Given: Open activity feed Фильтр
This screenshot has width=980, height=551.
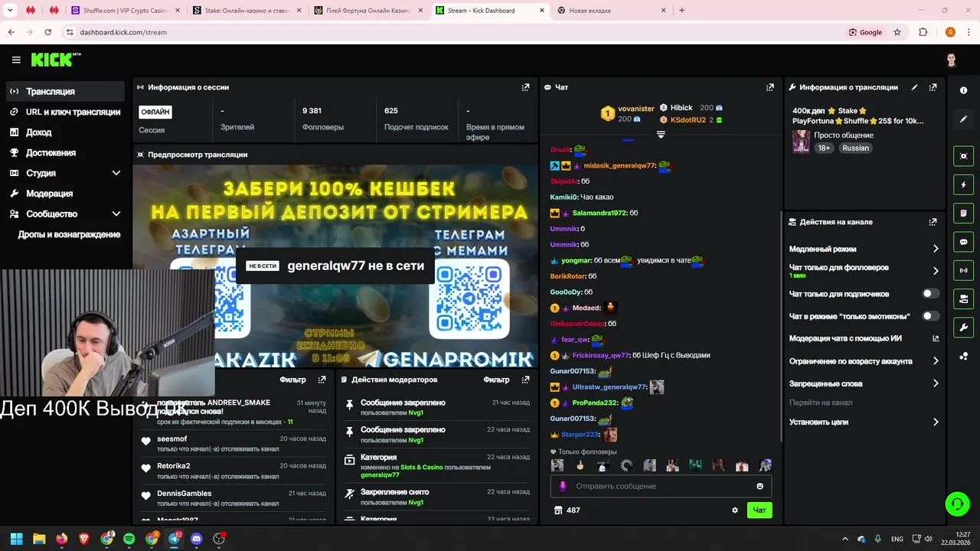Looking at the screenshot, I should pos(292,380).
